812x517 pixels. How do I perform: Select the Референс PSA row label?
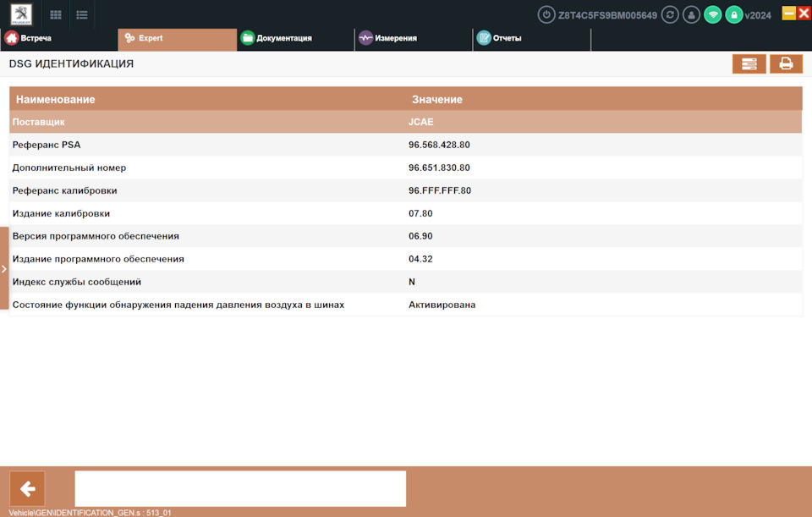coord(47,145)
